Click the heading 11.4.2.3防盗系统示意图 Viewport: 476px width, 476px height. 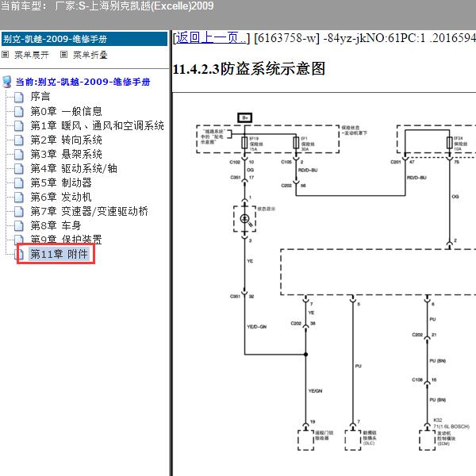pyautogui.click(x=248, y=68)
